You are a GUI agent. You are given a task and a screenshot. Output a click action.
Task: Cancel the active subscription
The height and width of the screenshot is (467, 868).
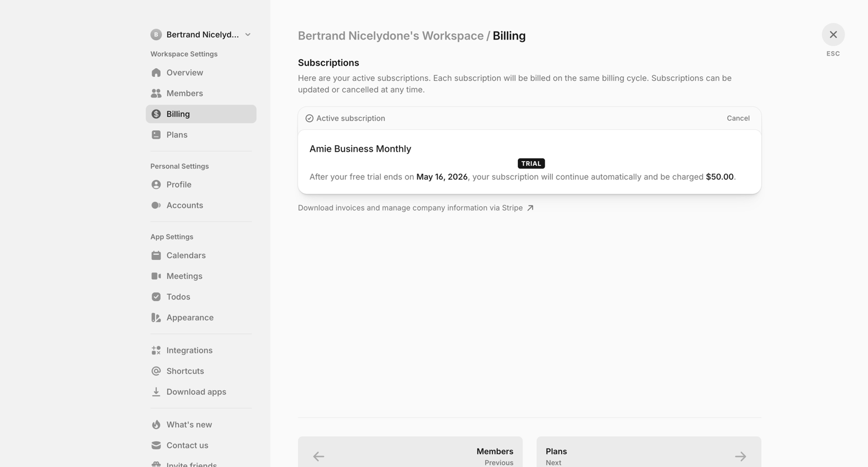(x=738, y=118)
